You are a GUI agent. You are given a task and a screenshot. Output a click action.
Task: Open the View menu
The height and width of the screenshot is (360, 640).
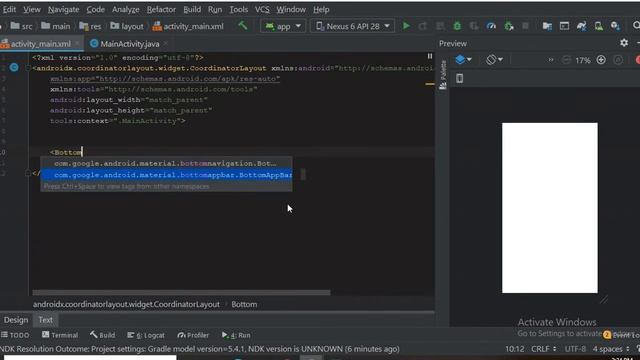pos(32,9)
